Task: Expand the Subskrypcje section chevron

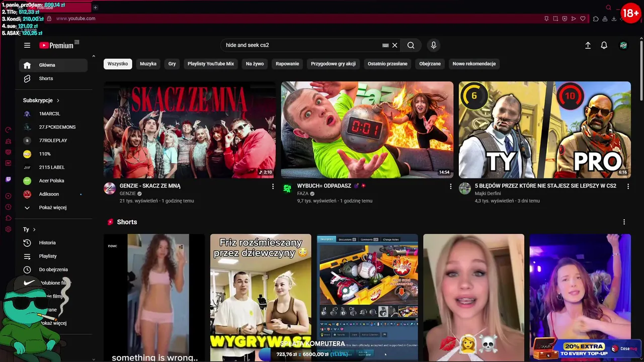Action: (x=58, y=101)
